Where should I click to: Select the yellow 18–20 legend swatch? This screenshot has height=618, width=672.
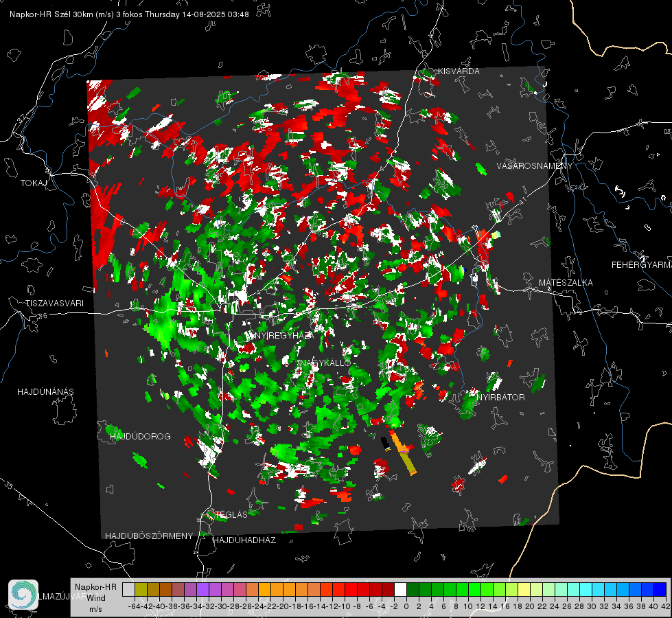(524, 589)
